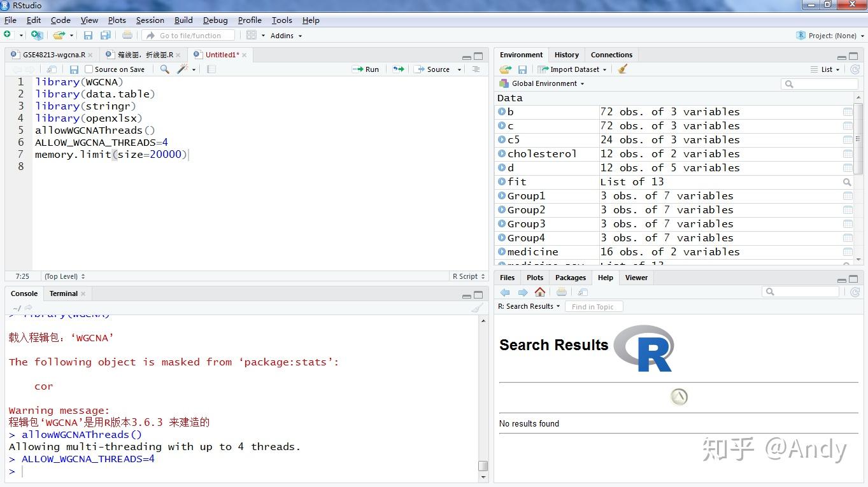
Task: Show document outline icon in editor
Action: (x=476, y=69)
